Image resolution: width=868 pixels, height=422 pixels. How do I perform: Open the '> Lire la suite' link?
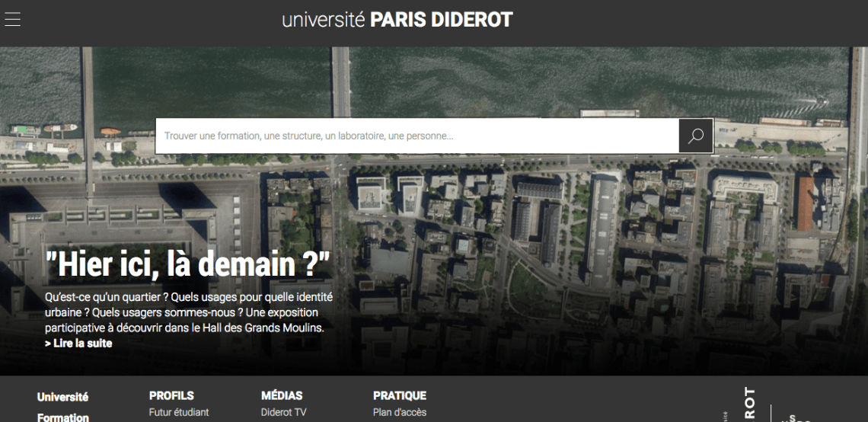pyautogui.click(x=78, y=344)
